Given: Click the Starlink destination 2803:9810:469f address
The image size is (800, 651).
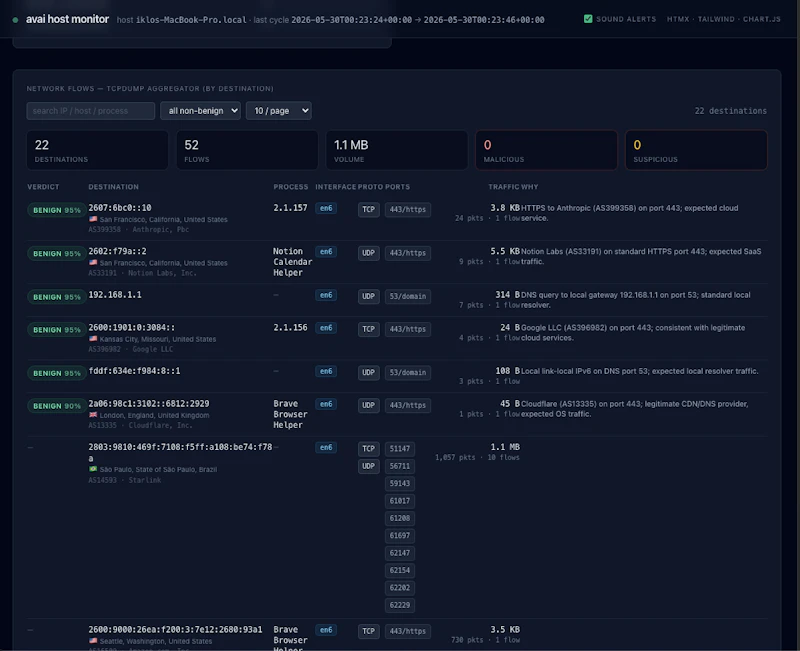Looking at the screenshot, I should tap(180, 452).
